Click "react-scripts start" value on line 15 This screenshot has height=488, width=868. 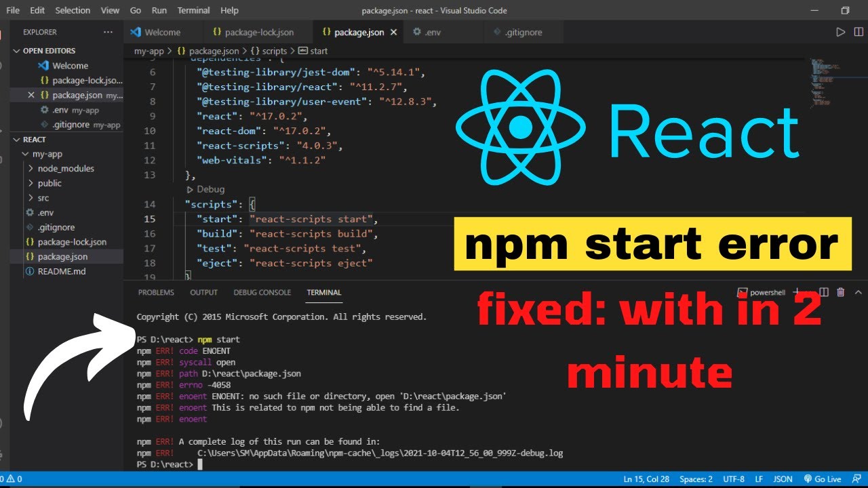pos(311,219)
